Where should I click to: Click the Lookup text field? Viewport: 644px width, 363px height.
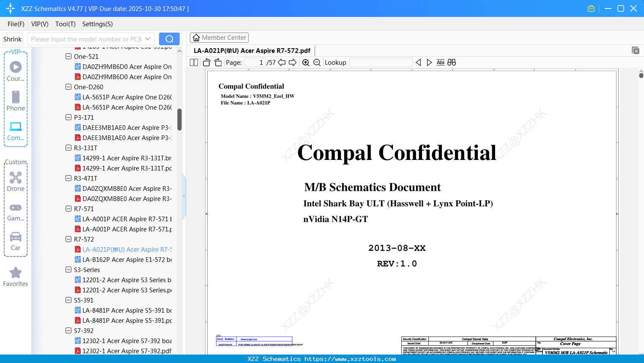381,63
